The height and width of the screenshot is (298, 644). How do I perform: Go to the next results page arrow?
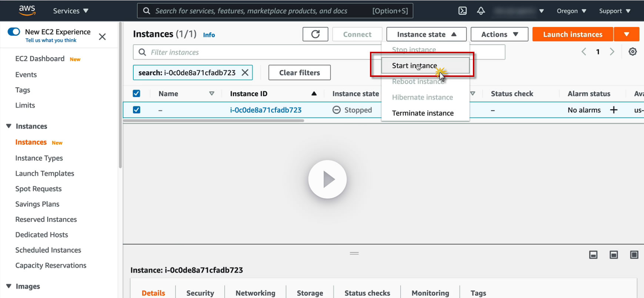click(x=612, y=52)
